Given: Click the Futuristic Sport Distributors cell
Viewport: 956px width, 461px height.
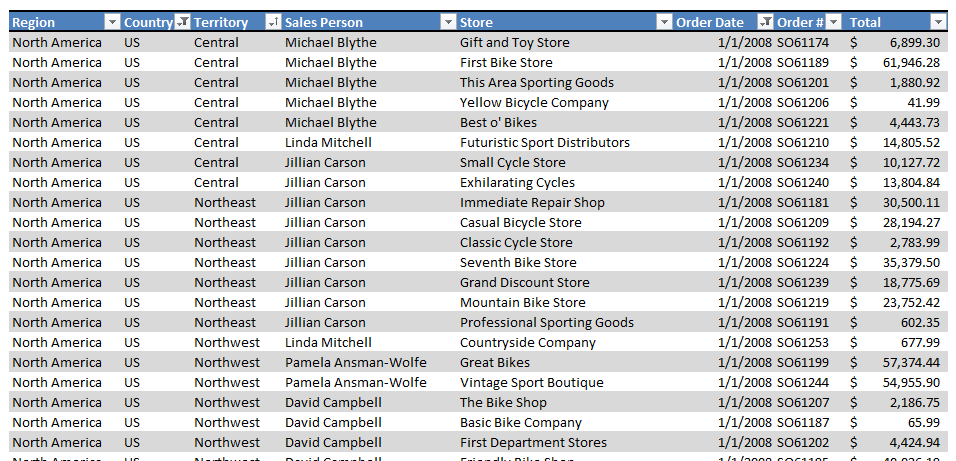Looking at the screenshot, I should (565, 143).
